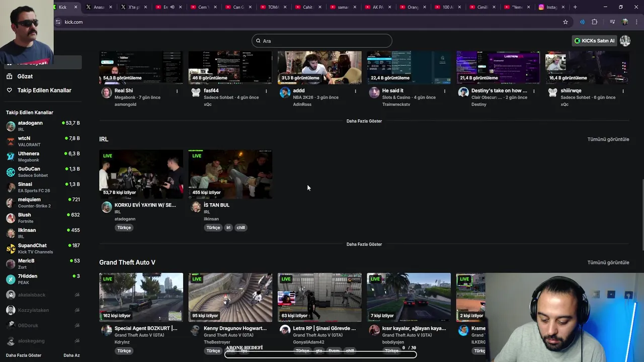Open the browser extensions puzzle icon
Viewport: 644px width, 362px height.
click(x=595, y=22)
